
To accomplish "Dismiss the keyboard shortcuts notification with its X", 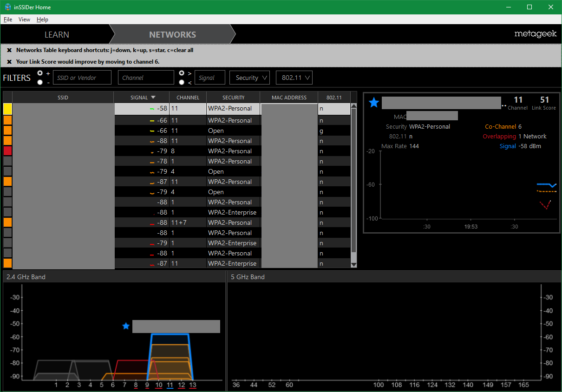I will (x=9, y=50).
